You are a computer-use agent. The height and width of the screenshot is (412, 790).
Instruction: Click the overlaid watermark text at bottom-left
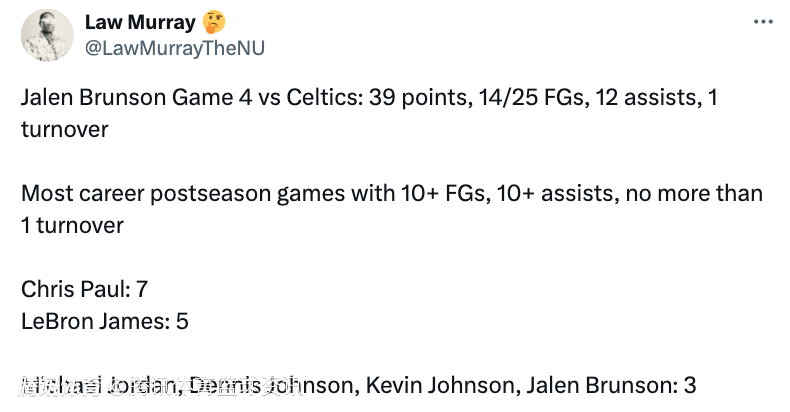[160, 386]
